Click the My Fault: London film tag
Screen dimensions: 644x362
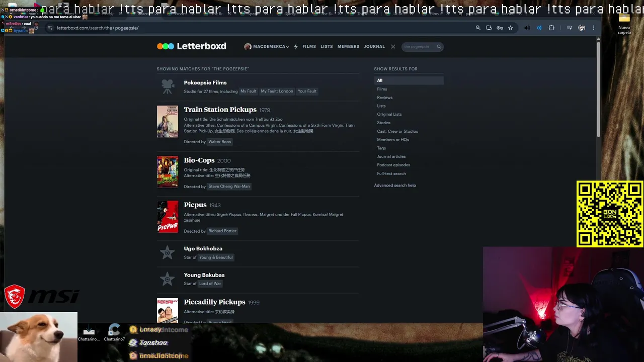coord(277,91)
